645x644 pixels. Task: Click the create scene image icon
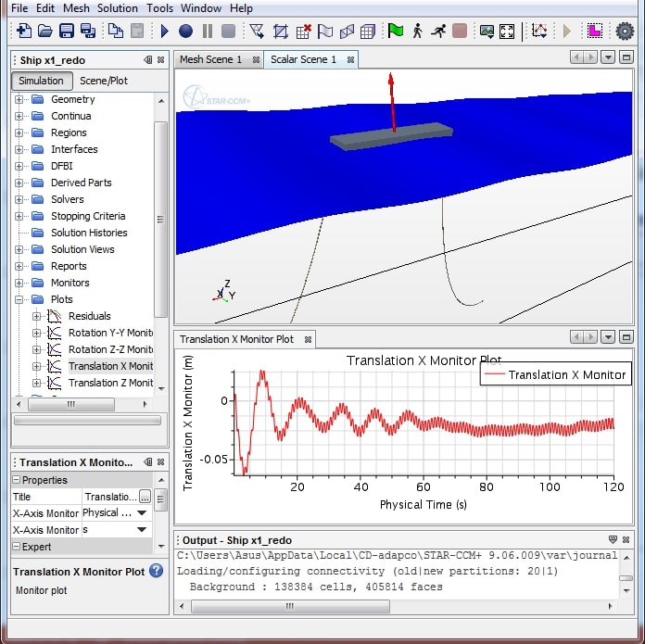(x=487, y=32)
